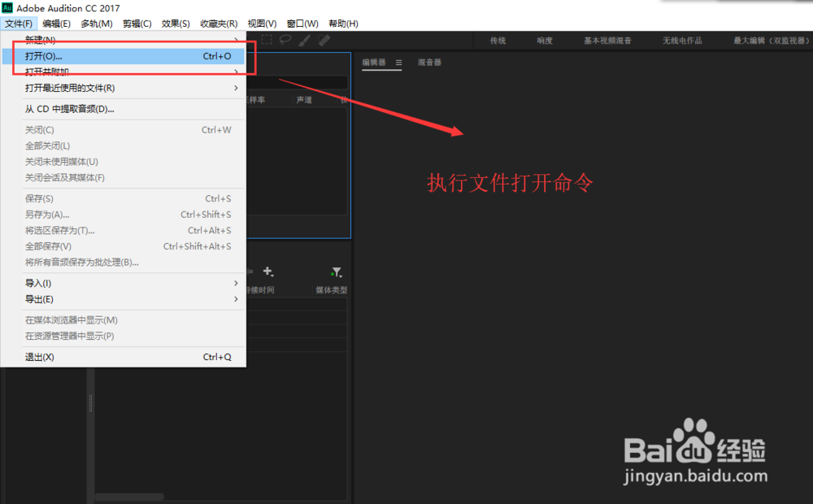Open the 编辑(E) menu

click(x=57, y=24)
